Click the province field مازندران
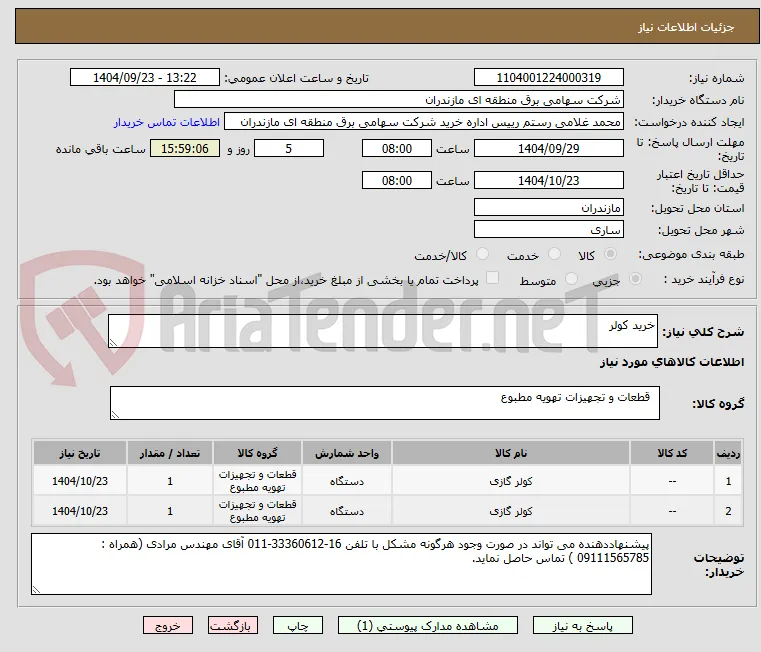The height and width of the screenshot is (652, 761). pyautogui.click(x=548, y=207)
